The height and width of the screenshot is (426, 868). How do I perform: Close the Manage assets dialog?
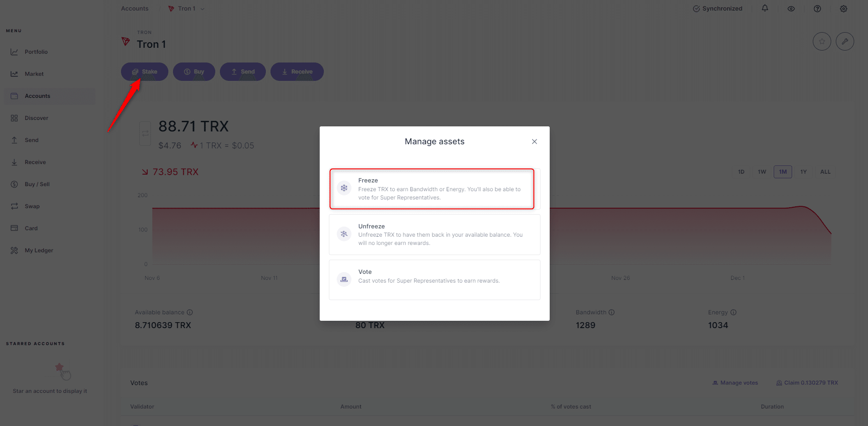coord(534,142)
